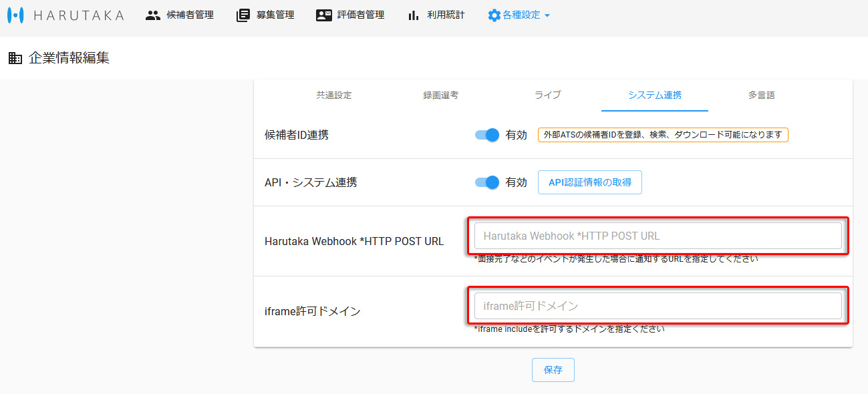This screenshot has width=868, height=394.
Task: Click the building icon beside 企業情報編集
Action: pos(14,58)
